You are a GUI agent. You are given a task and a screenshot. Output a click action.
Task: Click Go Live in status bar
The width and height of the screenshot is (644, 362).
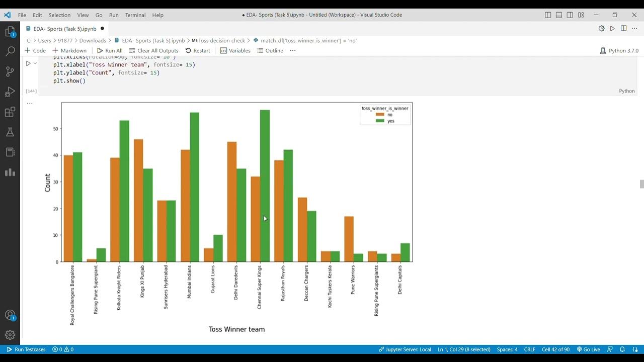pos(588,349)
